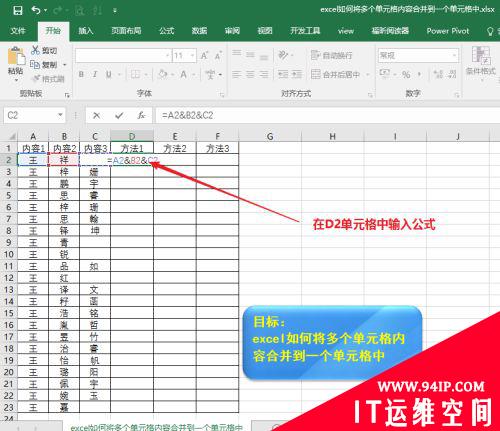Toggle Italic formatting button
This screenshot has width=500, height=431.
(95, 74)
